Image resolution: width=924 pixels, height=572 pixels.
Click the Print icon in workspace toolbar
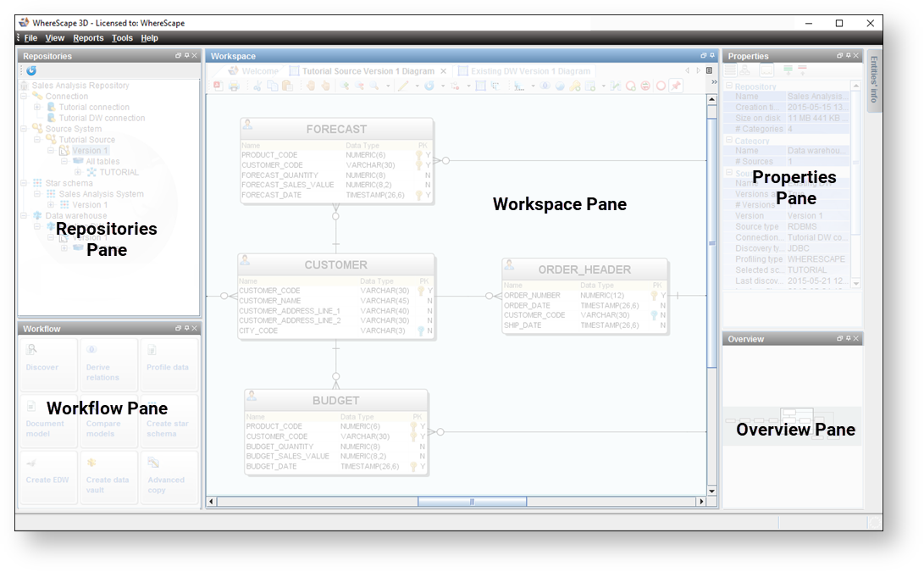point(234,86)
